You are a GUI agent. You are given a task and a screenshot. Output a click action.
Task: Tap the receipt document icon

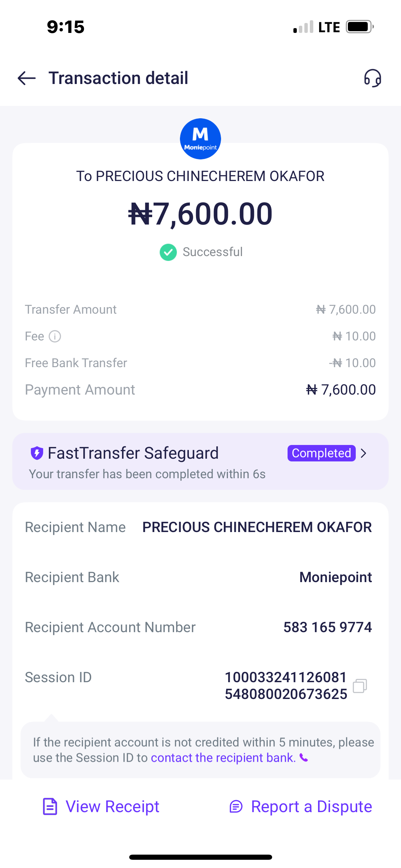(50, 806)
